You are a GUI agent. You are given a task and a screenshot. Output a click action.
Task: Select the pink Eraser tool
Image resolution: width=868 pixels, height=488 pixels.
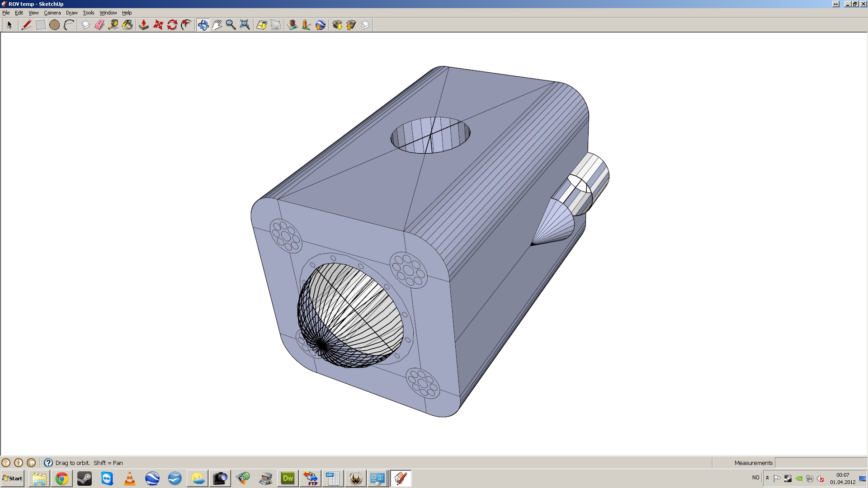point(99,25)
